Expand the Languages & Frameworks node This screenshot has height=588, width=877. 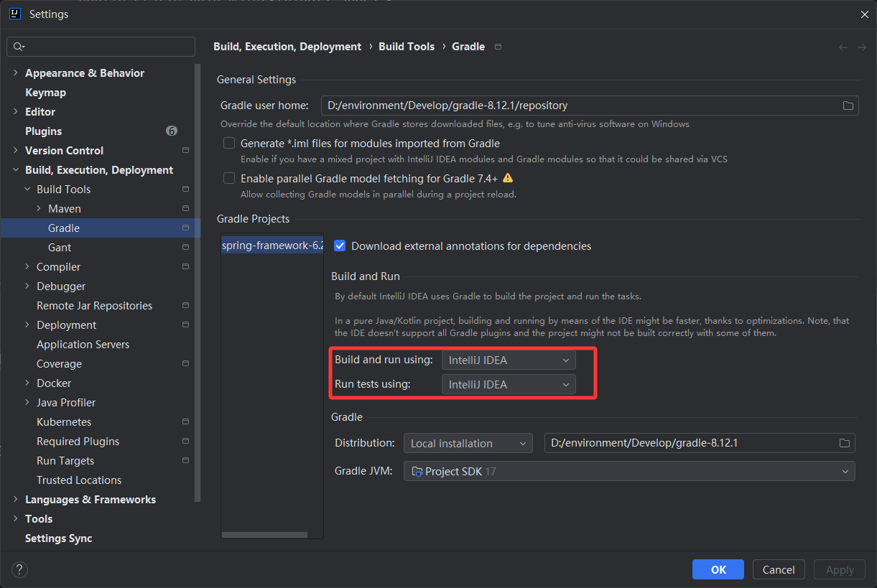[16, 500]
